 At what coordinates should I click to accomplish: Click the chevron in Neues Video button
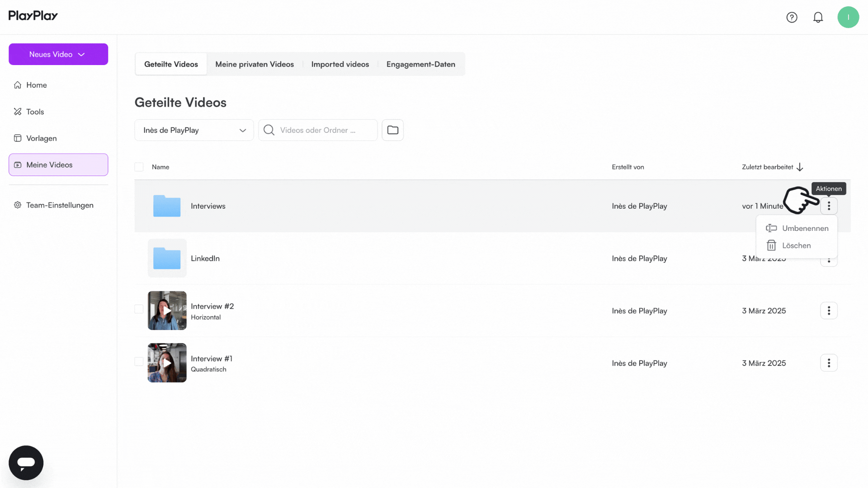pyautogui.click(x=81, y=55)
